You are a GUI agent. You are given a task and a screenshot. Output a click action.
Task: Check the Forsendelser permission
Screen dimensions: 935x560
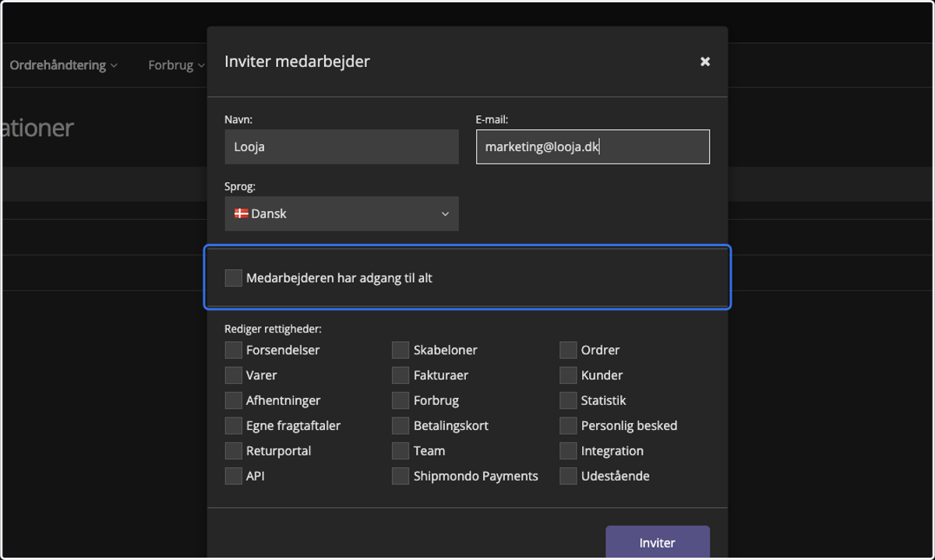click(x=233, y=350)
